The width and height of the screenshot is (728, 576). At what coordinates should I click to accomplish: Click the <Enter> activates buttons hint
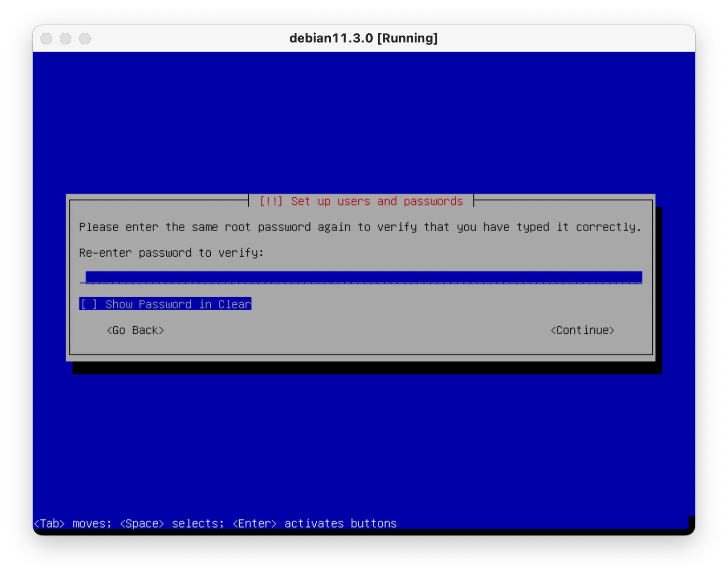pos(314,523)
